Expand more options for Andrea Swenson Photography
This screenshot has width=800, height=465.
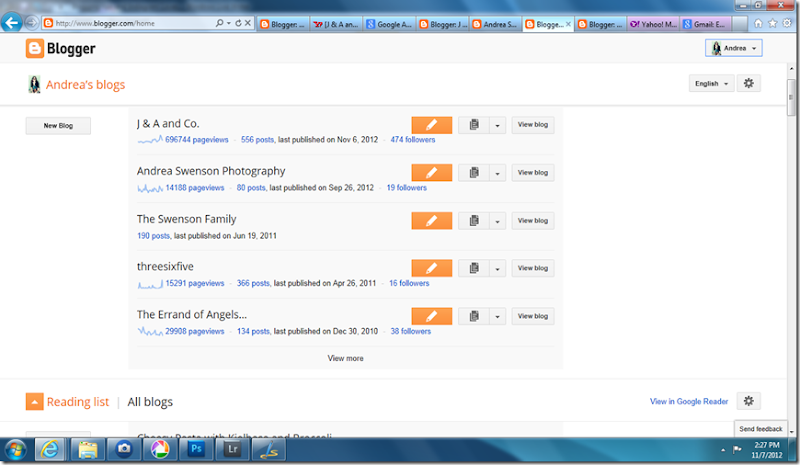[497, 173]
